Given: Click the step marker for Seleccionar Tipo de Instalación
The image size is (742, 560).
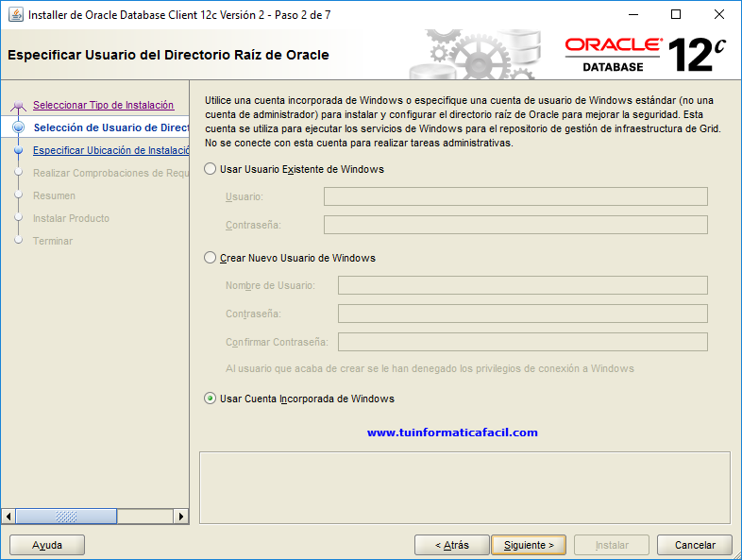Looking at the screenshot, I should [x=19, y=105].
